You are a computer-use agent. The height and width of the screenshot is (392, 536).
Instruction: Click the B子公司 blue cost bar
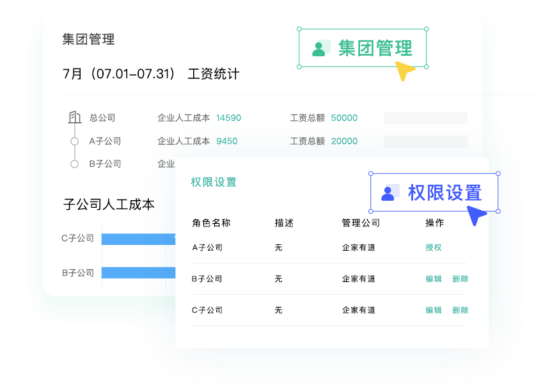(x=138, y=273)
